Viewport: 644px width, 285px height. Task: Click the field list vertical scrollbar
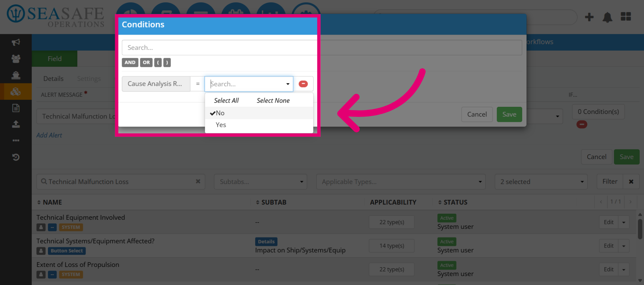click(x=640, y=229)
